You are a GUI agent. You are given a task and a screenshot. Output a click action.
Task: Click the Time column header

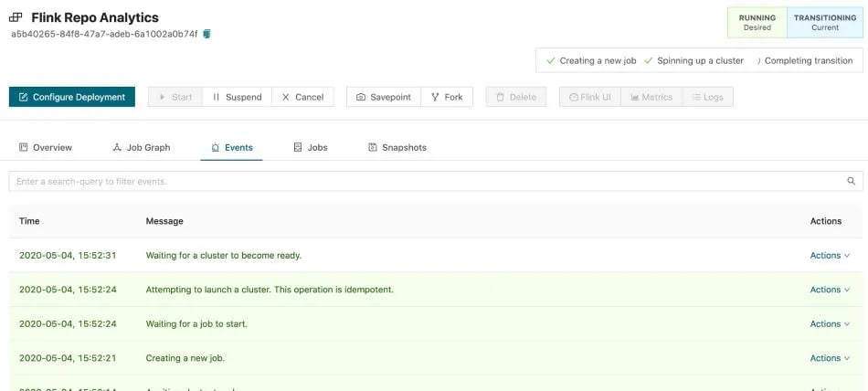click(x=29, y=221)
